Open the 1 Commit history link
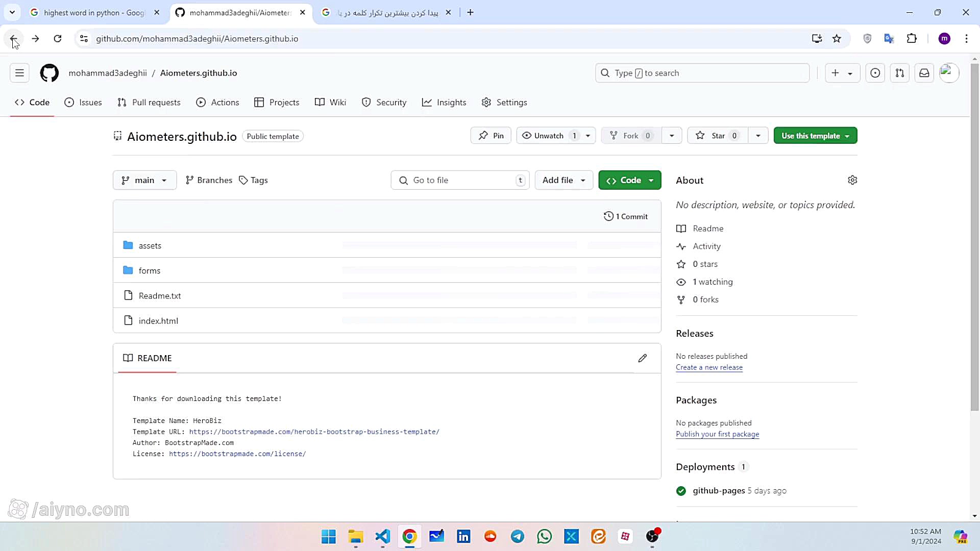This screenshot has height=551, width=980. pos(626,216)
